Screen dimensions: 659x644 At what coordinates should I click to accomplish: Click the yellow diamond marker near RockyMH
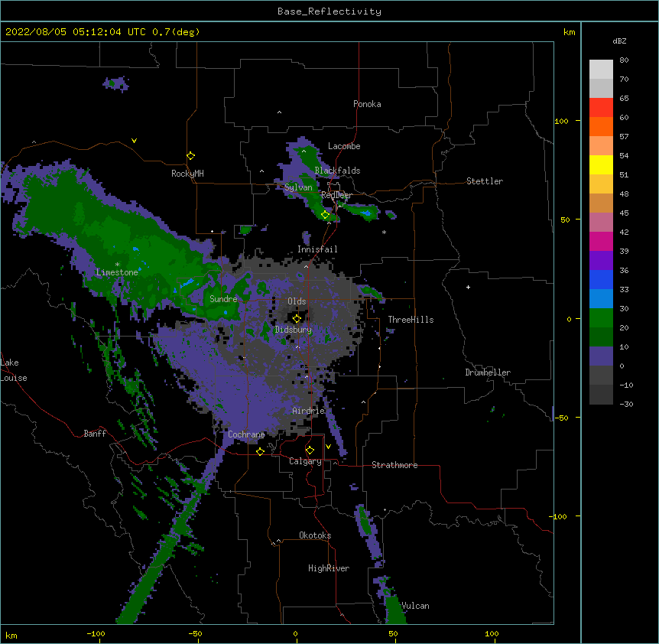tap(191, 156)
